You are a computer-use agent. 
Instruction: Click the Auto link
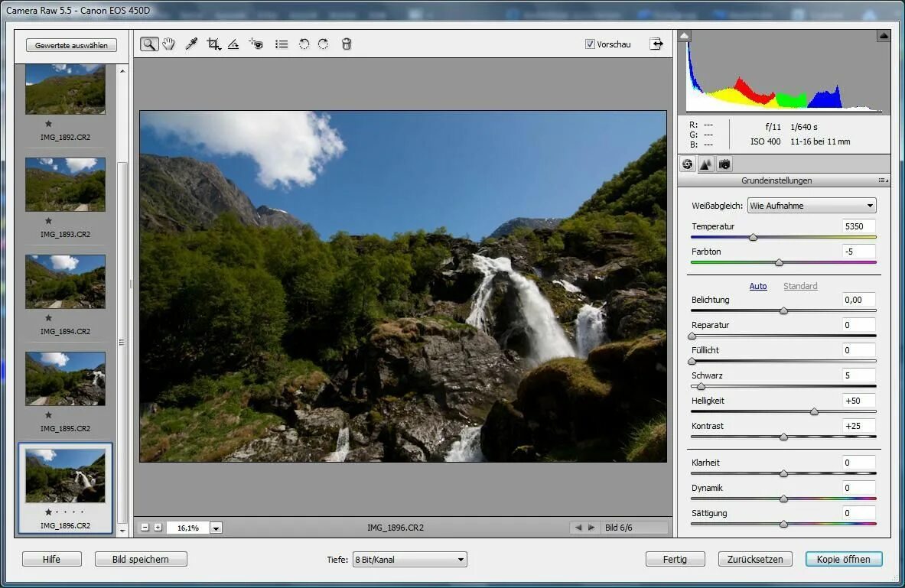(758, 286)
